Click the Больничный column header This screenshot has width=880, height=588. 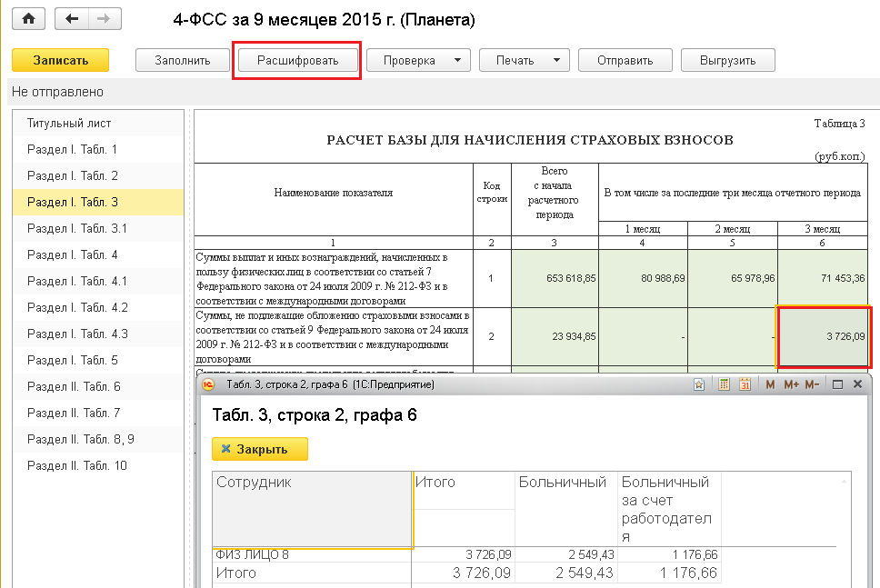(565, 509)
